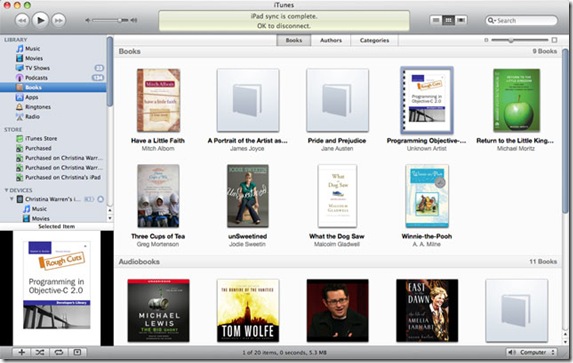Toggle repeat mode
Screen dimensions: 573x363
tap(59, 352)
